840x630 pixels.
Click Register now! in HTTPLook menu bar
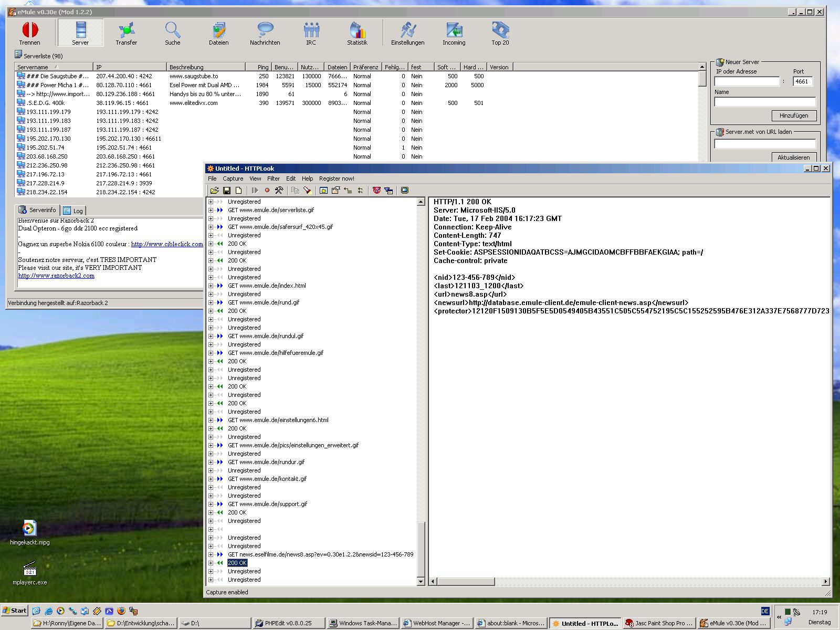[337, 178]
